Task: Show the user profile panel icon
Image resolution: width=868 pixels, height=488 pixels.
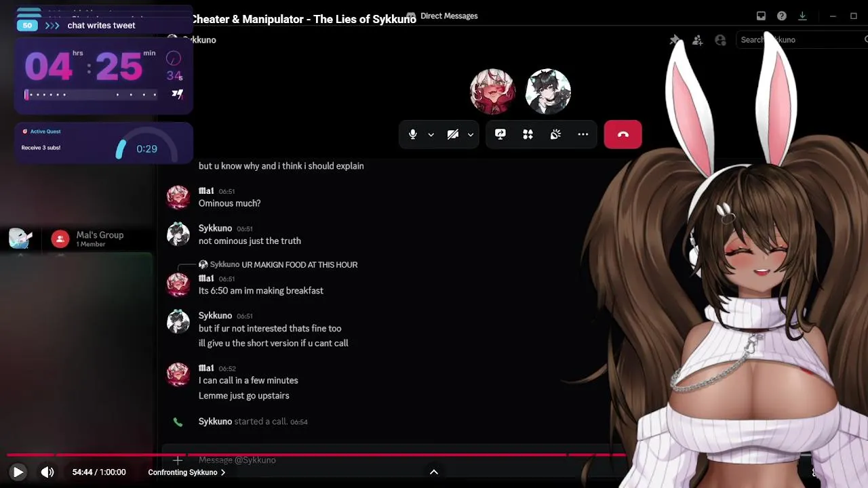Action: pos(720,40)
